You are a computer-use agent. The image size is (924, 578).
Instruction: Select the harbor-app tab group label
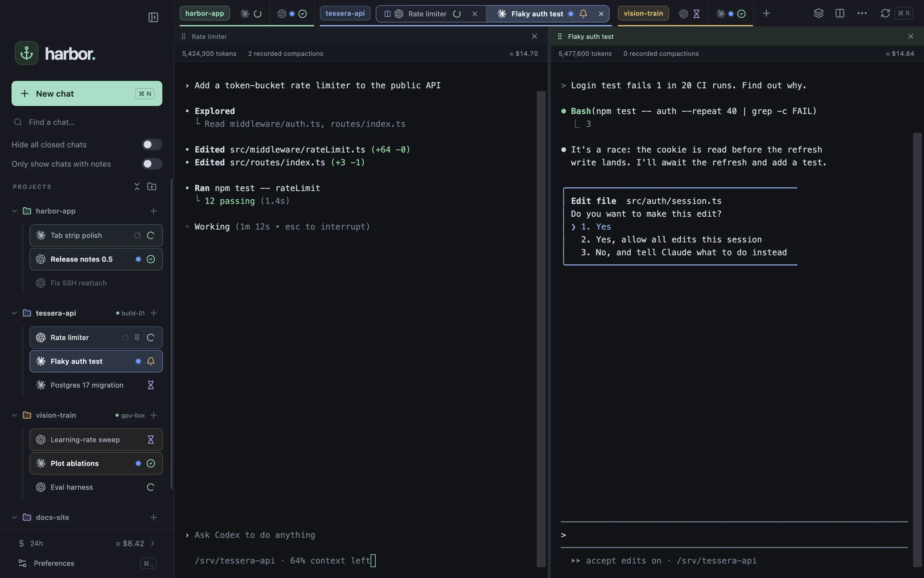click(205, 13)
